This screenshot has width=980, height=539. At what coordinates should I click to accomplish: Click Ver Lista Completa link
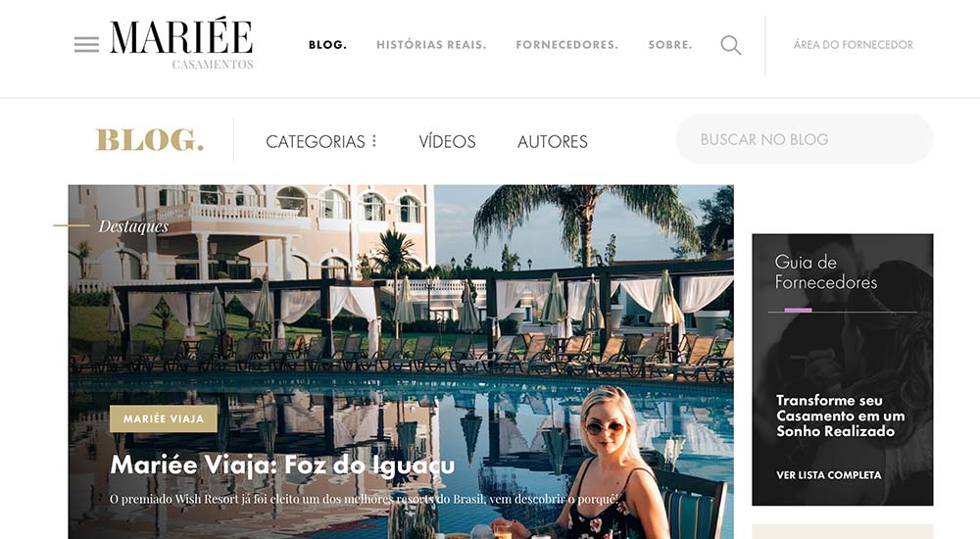click(x=829, y=475)
